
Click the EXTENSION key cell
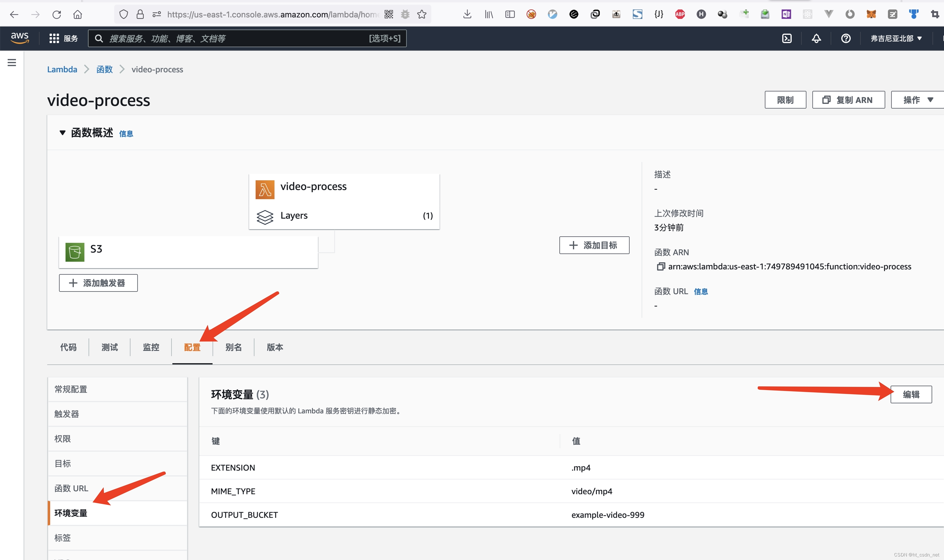coord(233,468)
